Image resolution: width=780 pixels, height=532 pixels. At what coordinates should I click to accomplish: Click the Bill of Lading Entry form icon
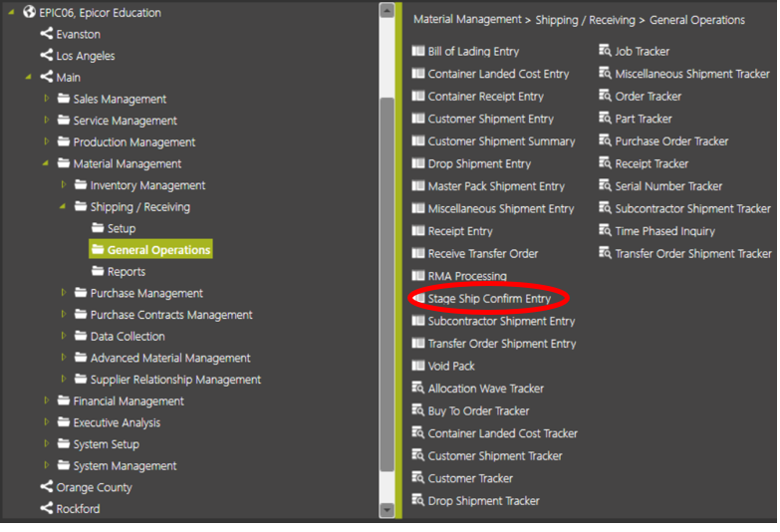click(417, 51)
